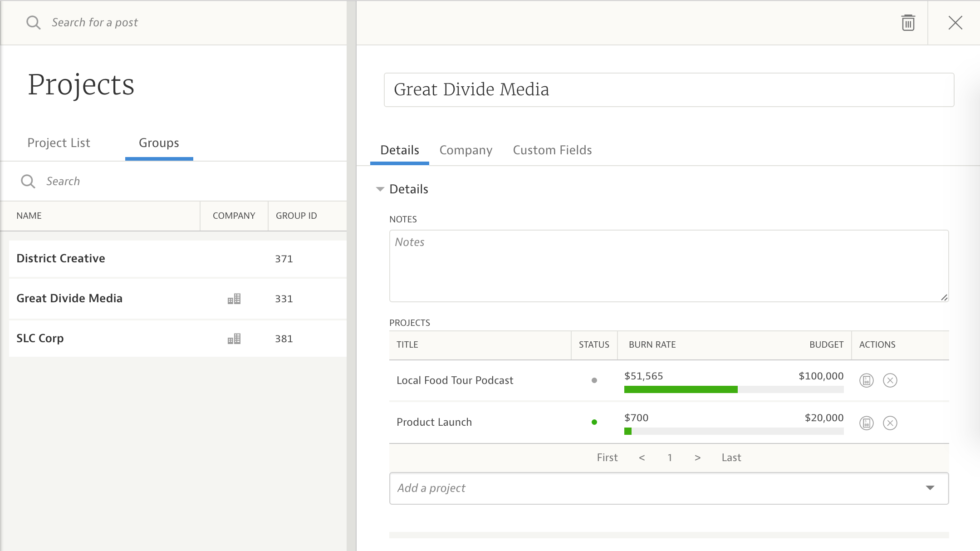Viewport: 980px width, 551px height.
Task: Click the resize handle of Notes box
Action: point(944,297)
